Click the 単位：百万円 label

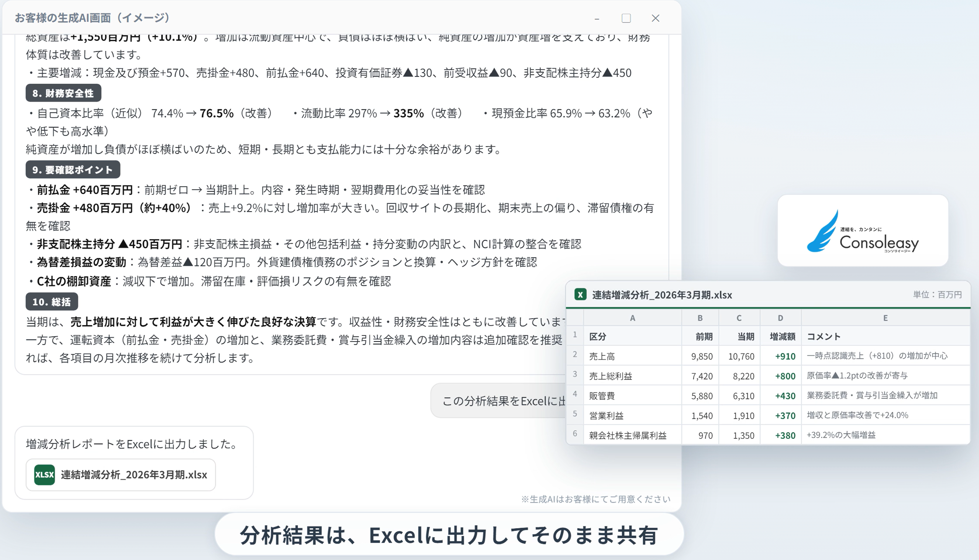point(937,295)
